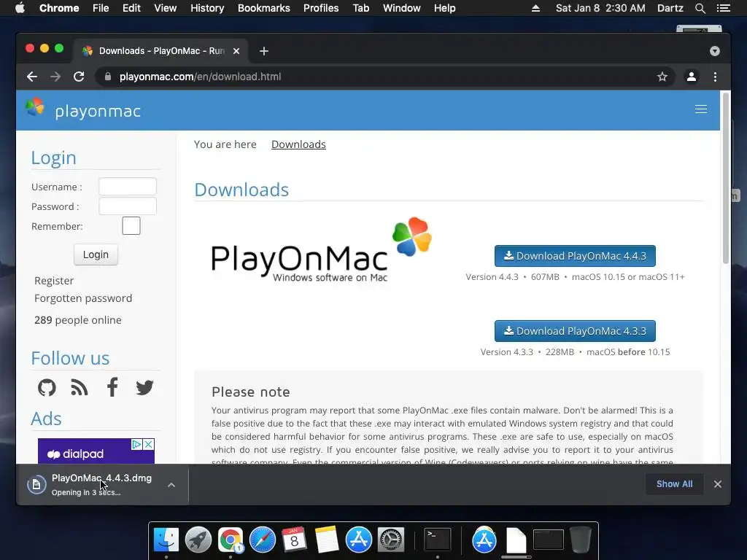Open the GitHub icon under Follow us

[x=47, y=388]
